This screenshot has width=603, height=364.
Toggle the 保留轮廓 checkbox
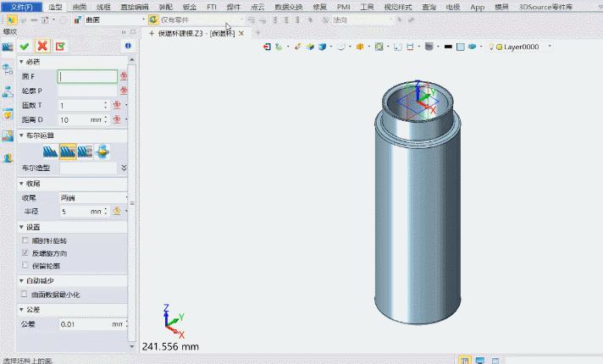coord(25,265)
